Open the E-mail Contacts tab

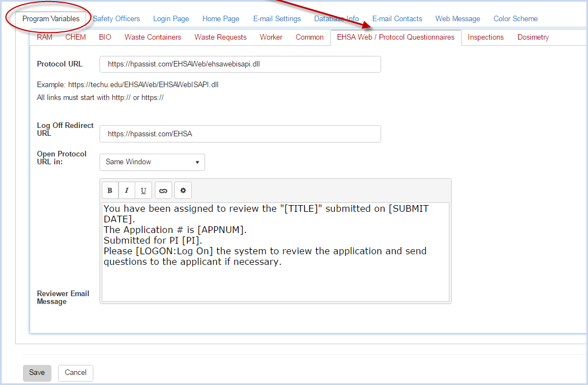click(x=397, y=19)
